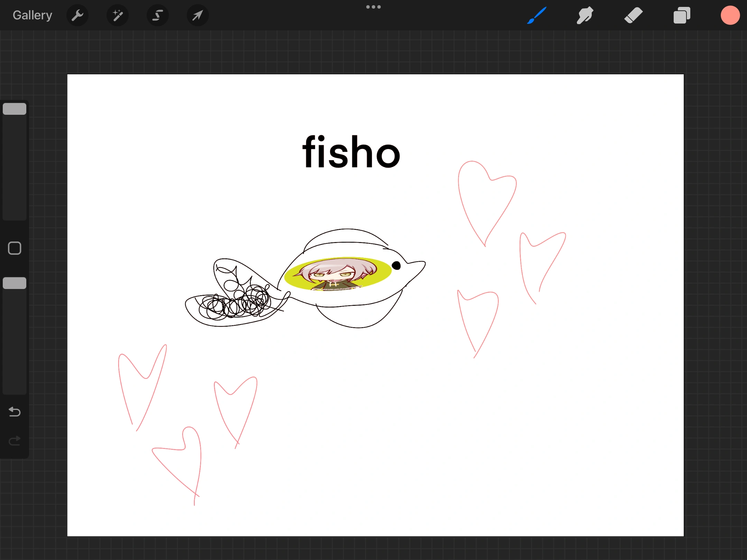Undo the last stroke
Screen dimensions: 747x560
[14, 412]
